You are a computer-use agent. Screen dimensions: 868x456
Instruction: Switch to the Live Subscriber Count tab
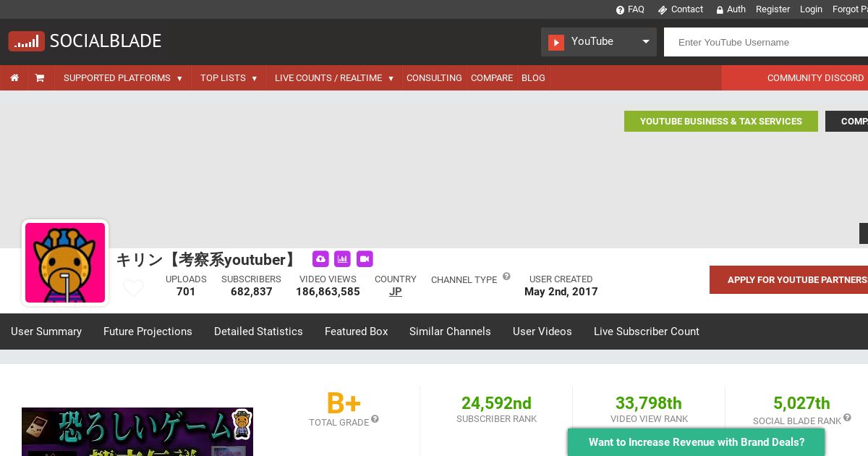click(647, 332)
